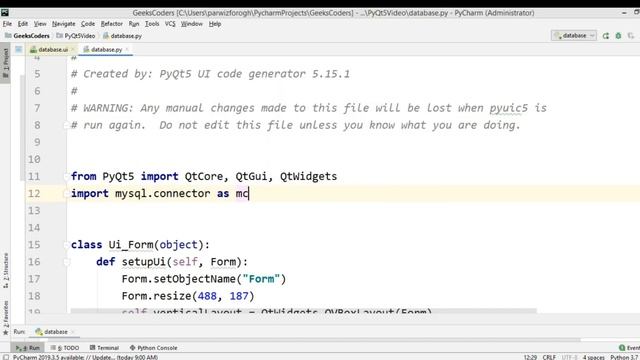The height and width of the screenshot is (360, 640).
Task: Collapse the import block fold marker at line 11
Action: (x=66, y=176)
